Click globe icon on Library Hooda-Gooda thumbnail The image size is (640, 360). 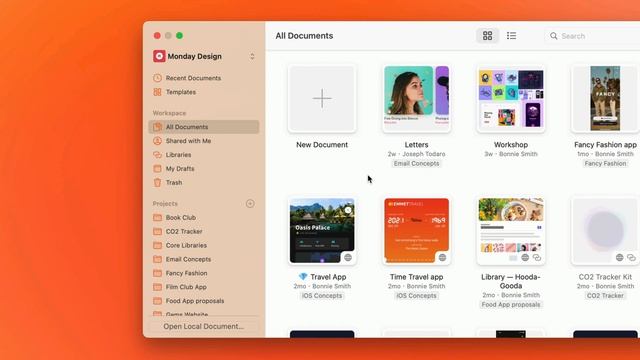click(525, 258)
